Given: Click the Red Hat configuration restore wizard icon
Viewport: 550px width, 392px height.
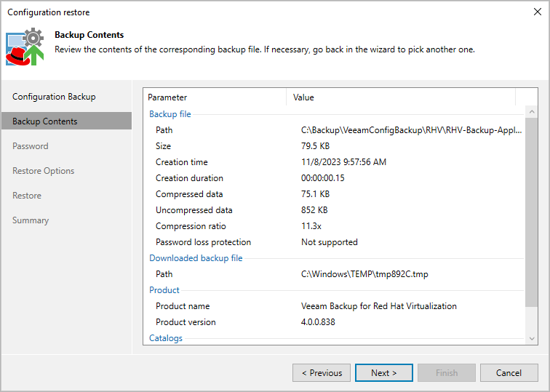Looking at the screenshot, I should tap(25, 47).
